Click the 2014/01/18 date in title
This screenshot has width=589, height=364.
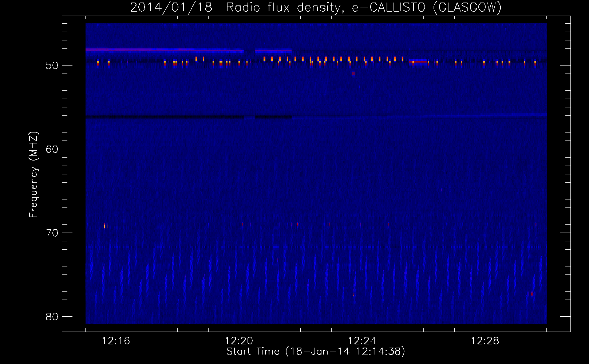[x=171, y=7]
